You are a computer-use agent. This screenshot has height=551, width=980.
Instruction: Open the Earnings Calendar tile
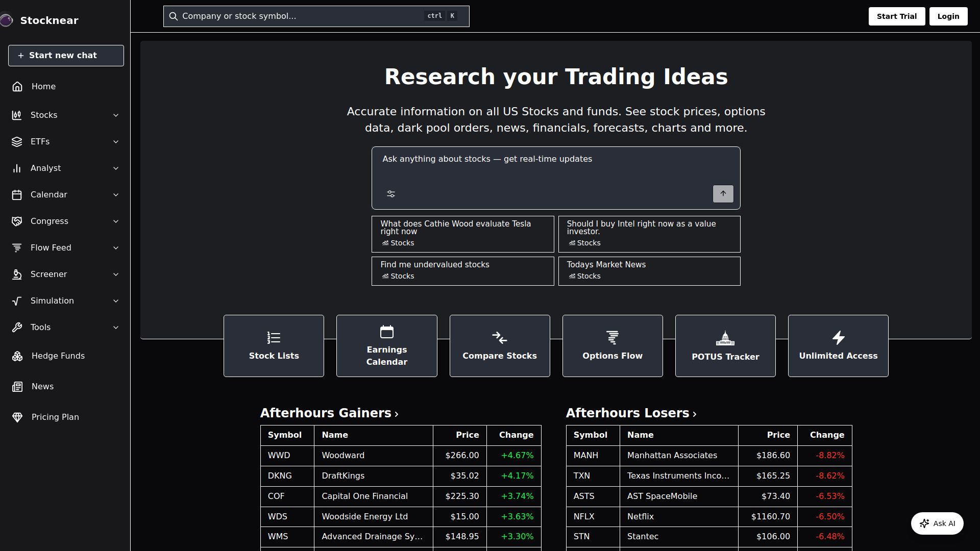point(386,346)
